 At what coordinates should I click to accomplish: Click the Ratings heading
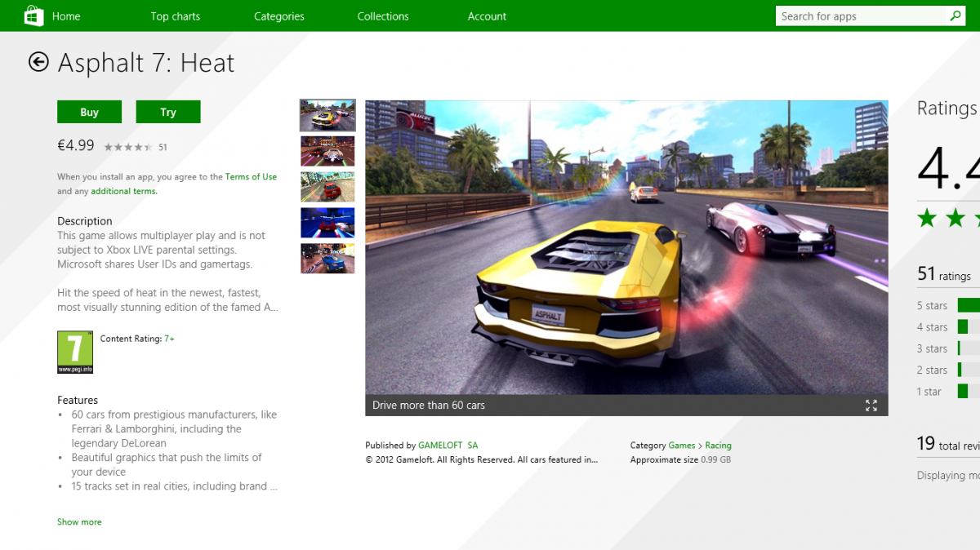point(947,109)
